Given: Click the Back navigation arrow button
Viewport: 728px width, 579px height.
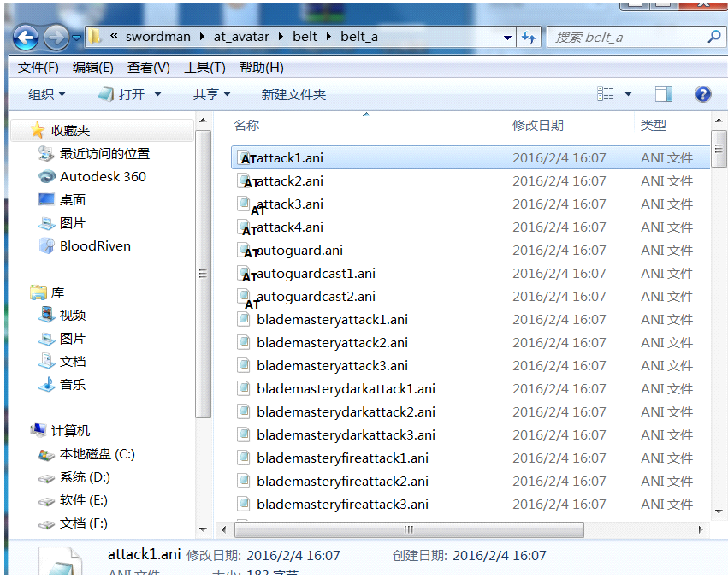Looking at the screenshot, I should coord(26,38).
